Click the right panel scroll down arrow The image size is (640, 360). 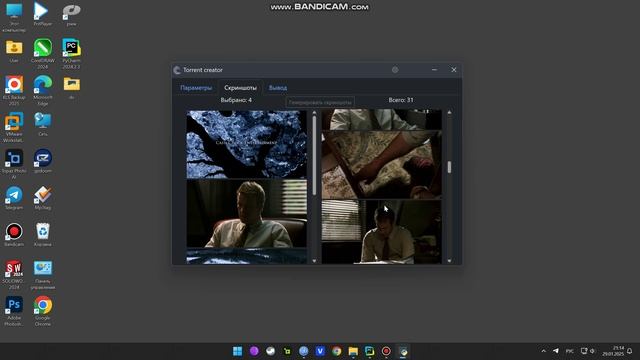click(x=449, y=260)
